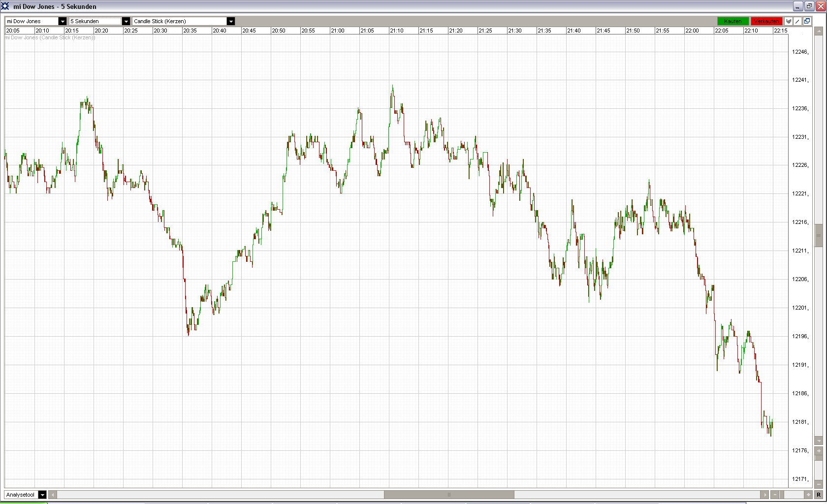Click the green Kaufen button
This screenshot has width=827, height=504.
[733, 21]
